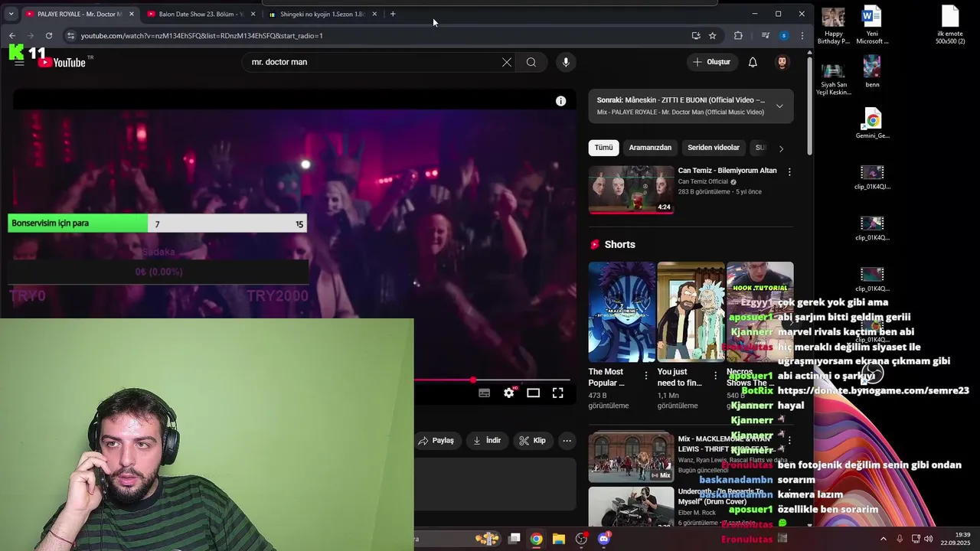Open a new browser tab
The image size is (980, 551).
coord(393,14)
